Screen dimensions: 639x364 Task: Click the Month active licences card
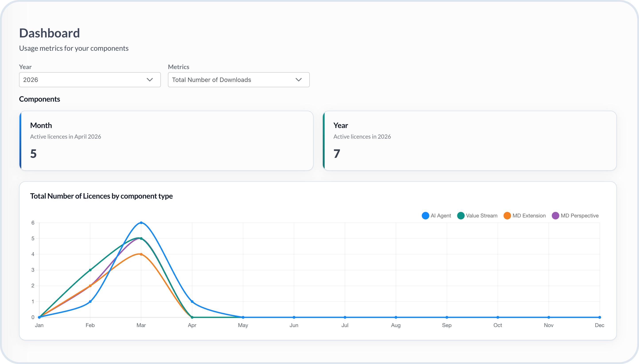click(166, 141)
